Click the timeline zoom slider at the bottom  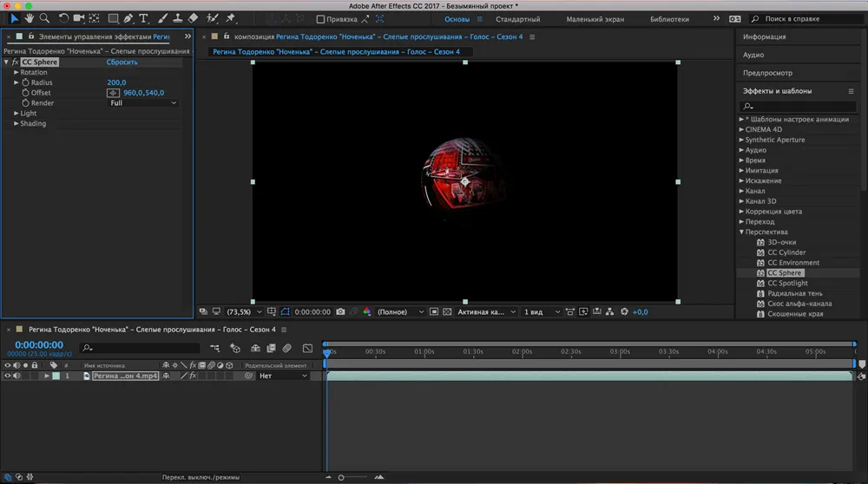coord(340,477)
